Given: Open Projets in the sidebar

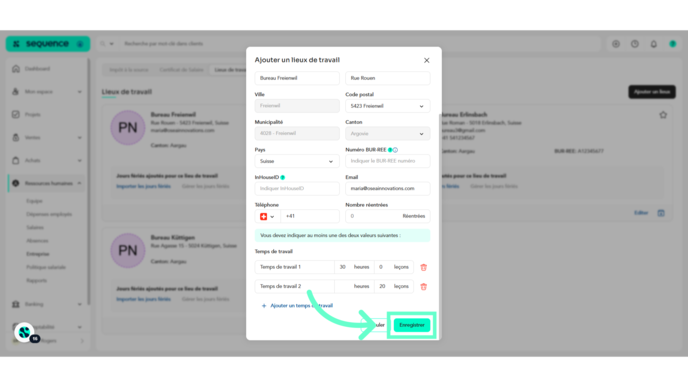Looking at the screenshot, I should 32,115.
